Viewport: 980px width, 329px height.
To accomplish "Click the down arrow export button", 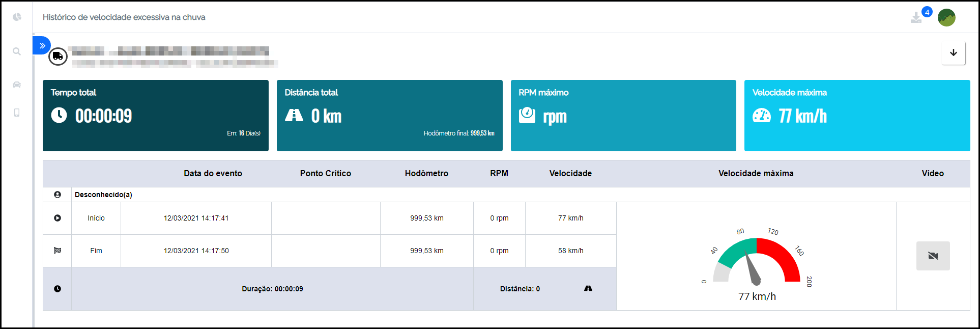I will [x=954, y=52].
